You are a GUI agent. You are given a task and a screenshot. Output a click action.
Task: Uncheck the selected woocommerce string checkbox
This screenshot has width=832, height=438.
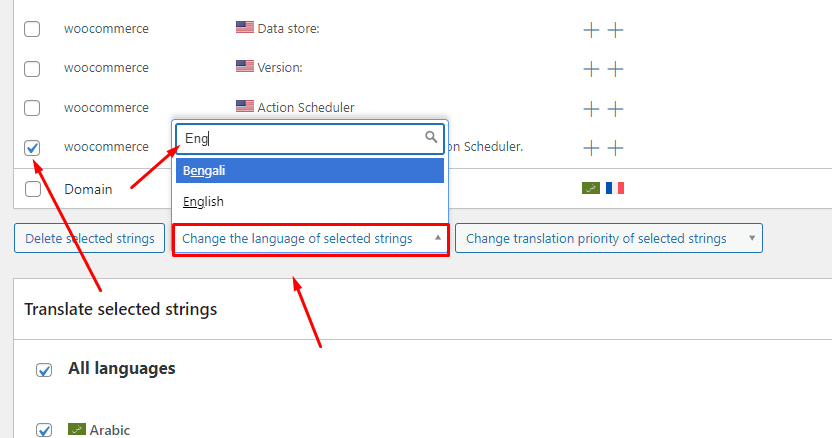pos(32,148)
